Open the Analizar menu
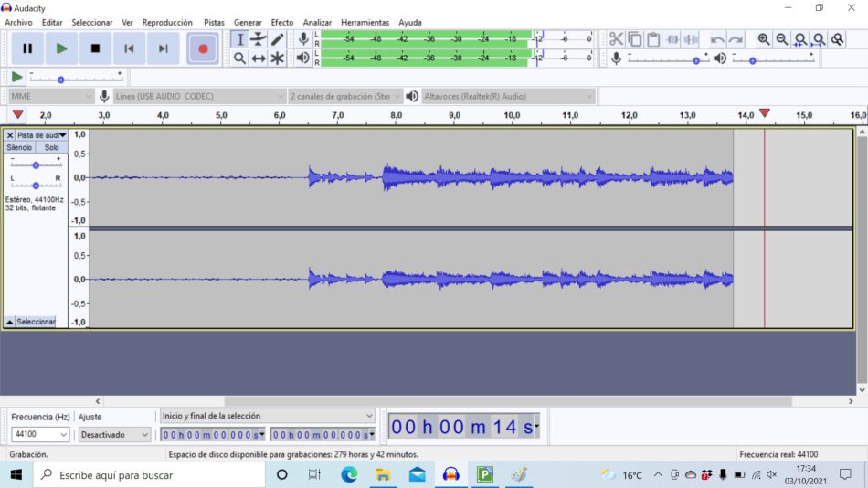Viewport: 868px width, 488px height. click(x=317, y=22)
